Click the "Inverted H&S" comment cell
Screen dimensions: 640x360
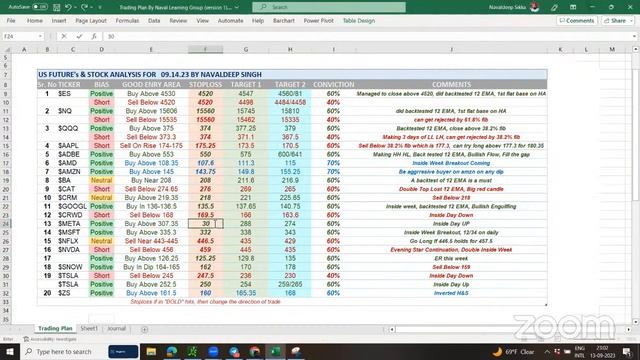tap(451, 293)
